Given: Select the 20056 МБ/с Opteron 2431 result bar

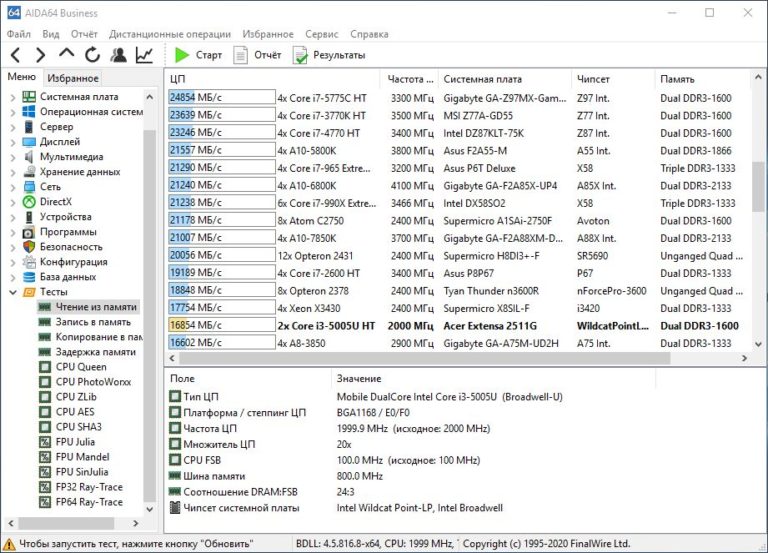Looking at the screenshot, I should [x=221, y=255].
